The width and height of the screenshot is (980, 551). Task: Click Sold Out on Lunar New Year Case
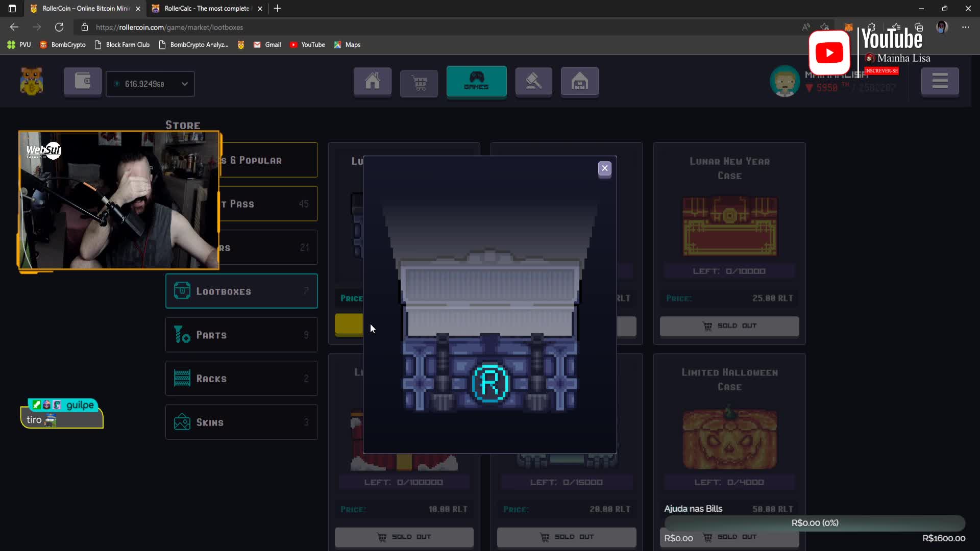pyautogui.click(x=729, y=326)
